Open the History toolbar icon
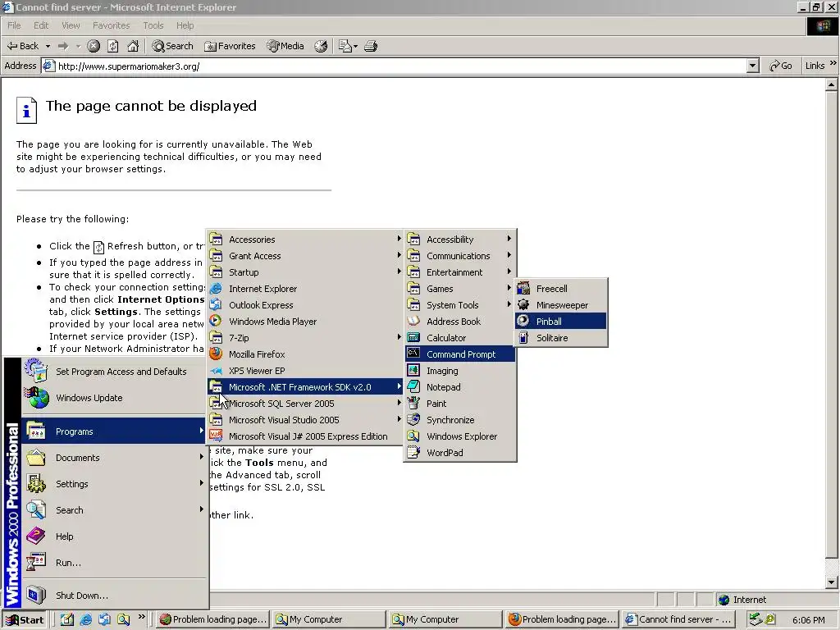Viewport: 840px width, 630px height. point(321,46)
